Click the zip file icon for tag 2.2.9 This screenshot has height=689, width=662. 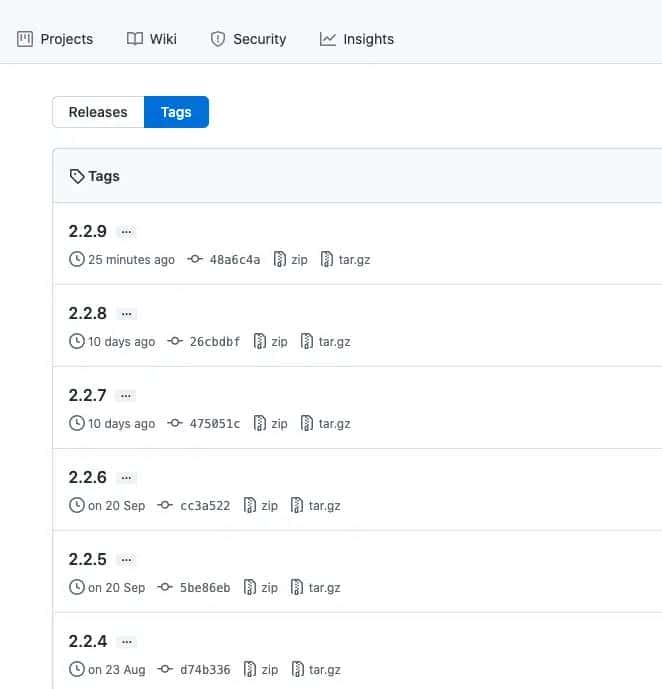pos(280,260)
